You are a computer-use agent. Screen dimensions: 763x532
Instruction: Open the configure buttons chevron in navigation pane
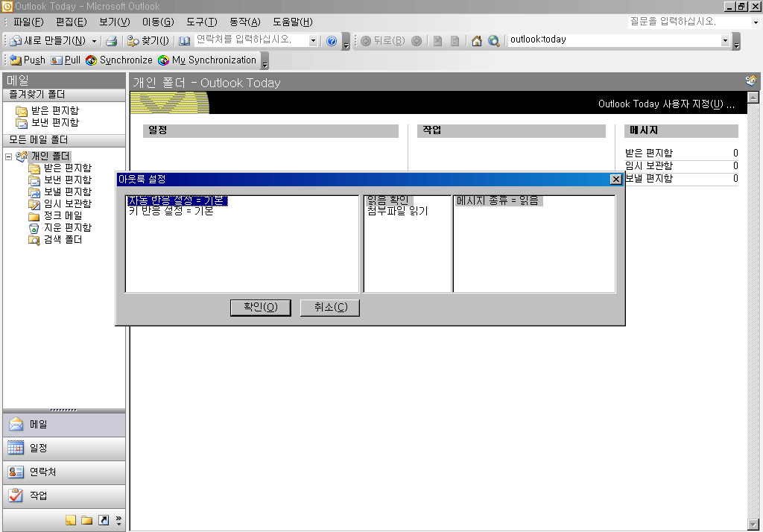pos(118,520)
